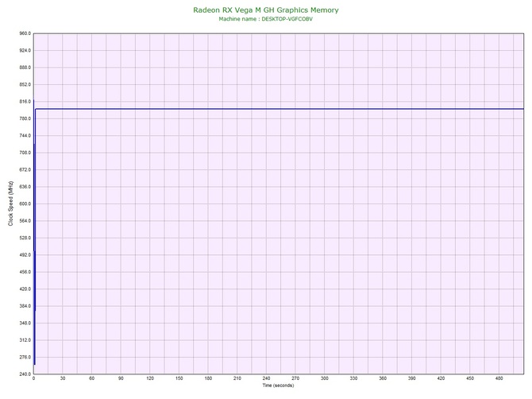This screenshot has width=532, height=399.
Task: Click the x-axis tick label 270
Action: [295, 378]
